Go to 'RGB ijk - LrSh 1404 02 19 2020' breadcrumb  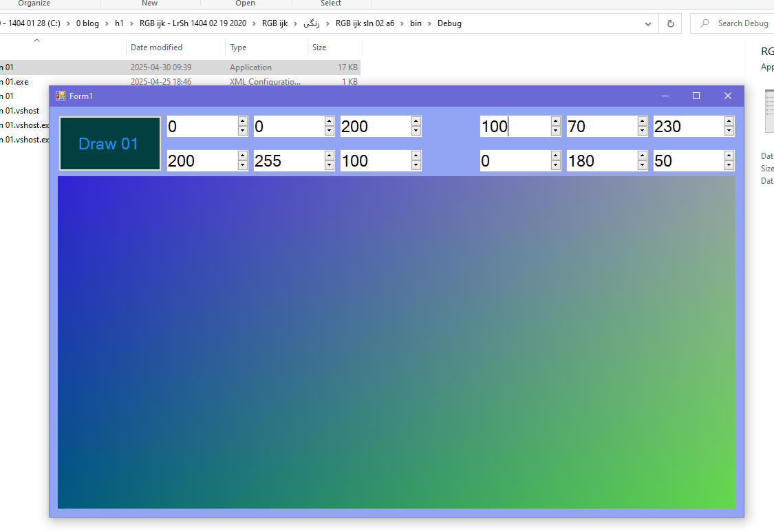point(193,23)
